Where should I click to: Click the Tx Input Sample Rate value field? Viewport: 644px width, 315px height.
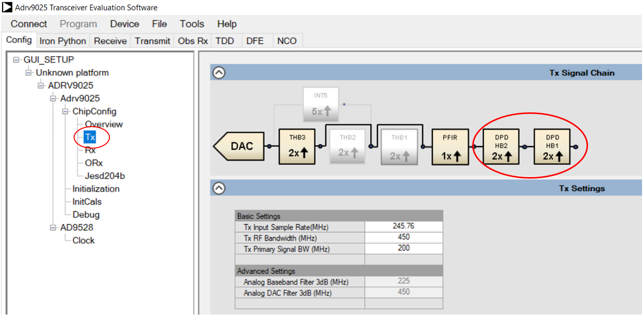(404, 227)
